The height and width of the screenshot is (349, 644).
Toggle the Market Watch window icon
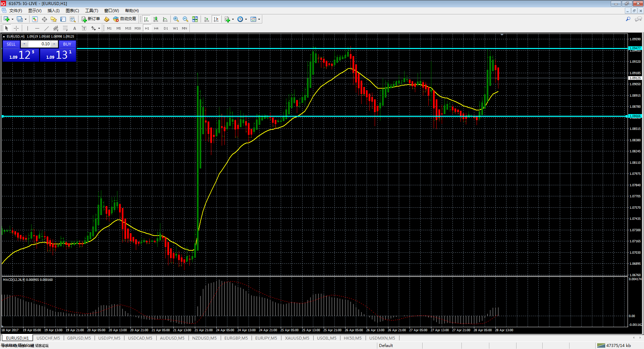[35, 19]
